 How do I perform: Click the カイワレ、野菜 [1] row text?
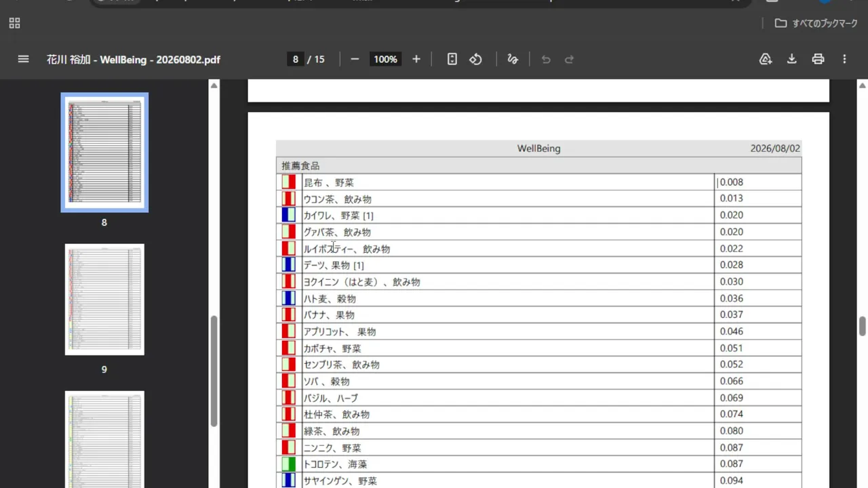(338, 216)
